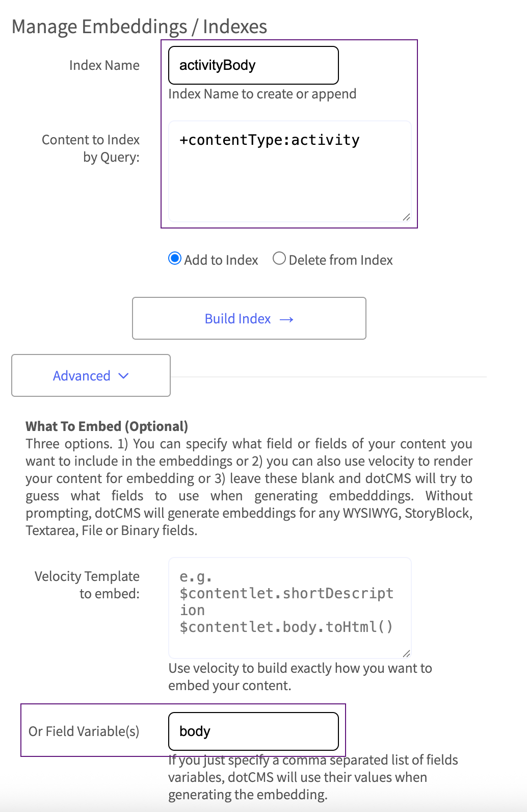Click the Field Variable(s) input containing 'body'
The height and width of the screenshot is (812, 527).
(x=253, y=731)
